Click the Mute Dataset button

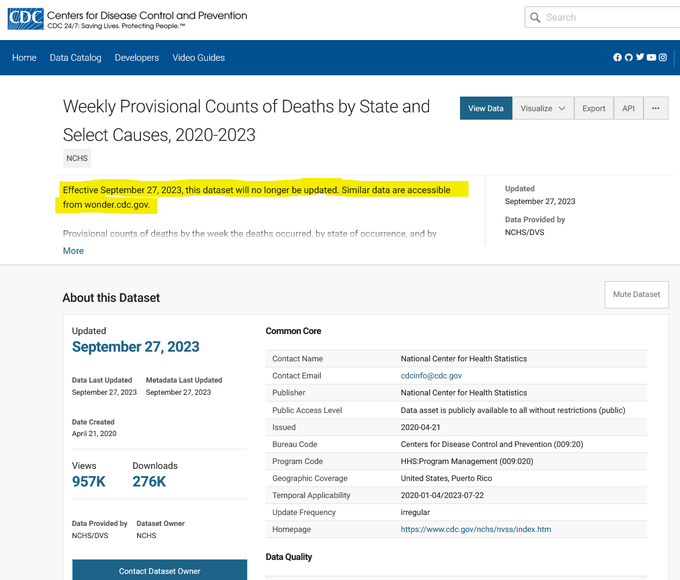636,295
